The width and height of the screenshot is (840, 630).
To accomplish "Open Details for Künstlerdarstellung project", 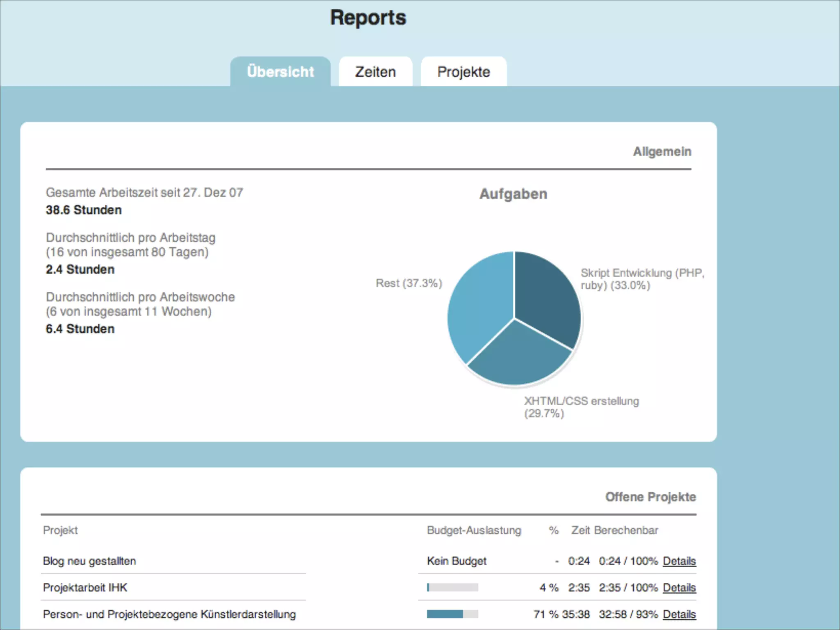I will pos(679,614).
